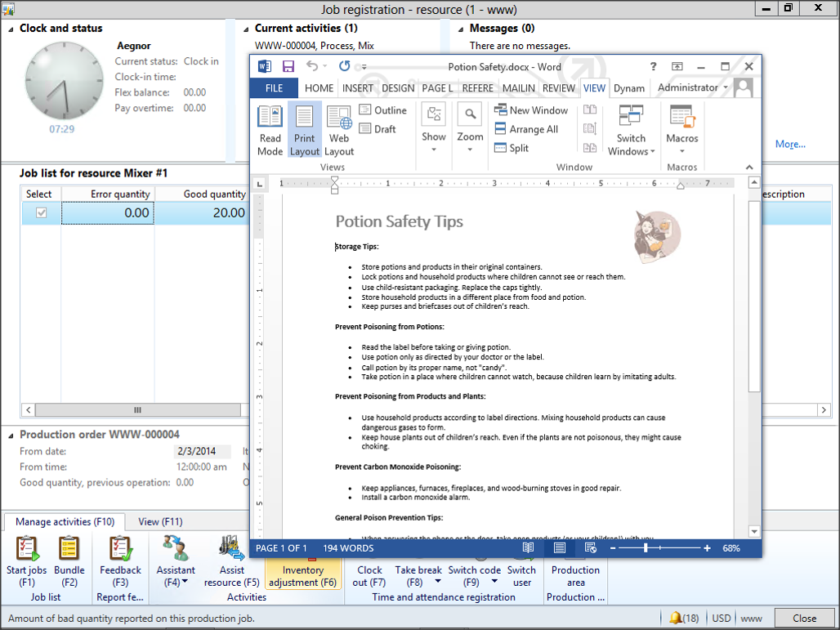
Task: Click the zoom slider in Word status bar
Action: tap(646, 548)
